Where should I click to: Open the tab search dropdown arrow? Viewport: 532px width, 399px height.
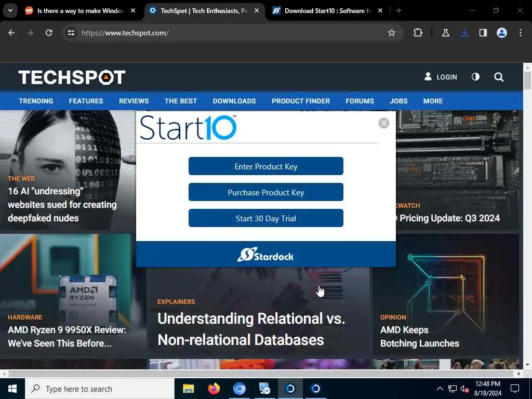(x=10, y=10)
